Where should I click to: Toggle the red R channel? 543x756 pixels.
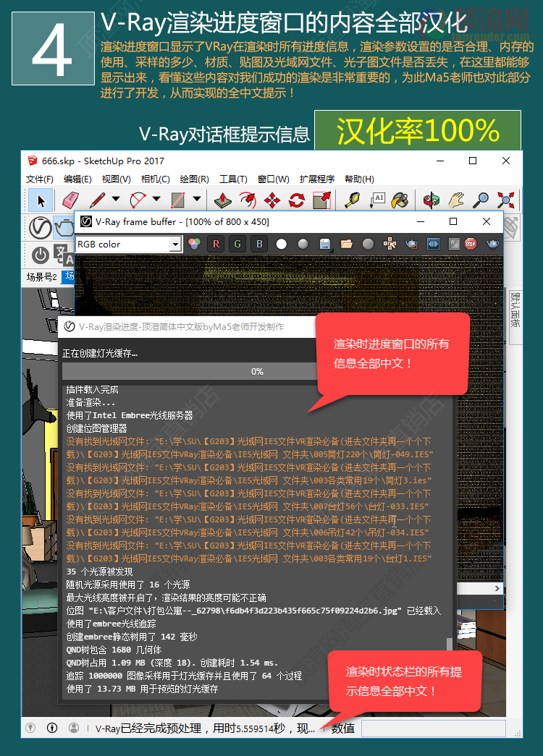click(216, 244)
